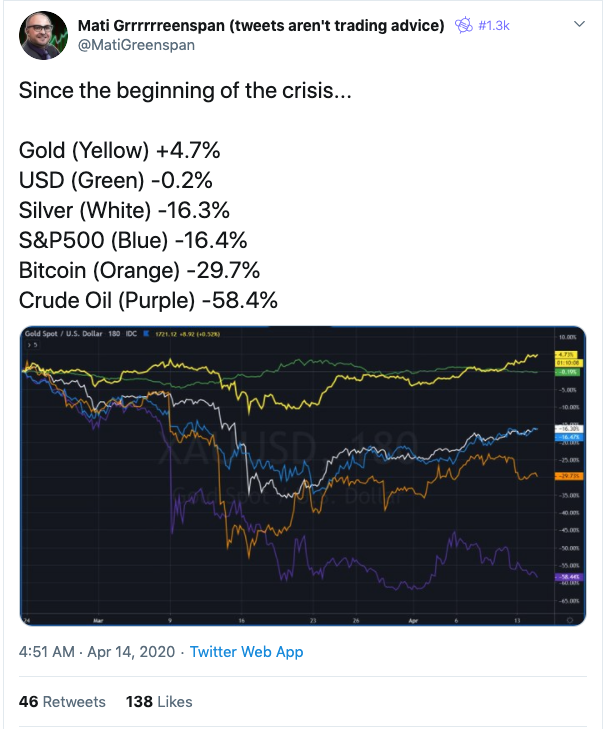The height and width of the screenshot is (729, 605).
Task: View the 138 Likes list
Action: point(159,702)
